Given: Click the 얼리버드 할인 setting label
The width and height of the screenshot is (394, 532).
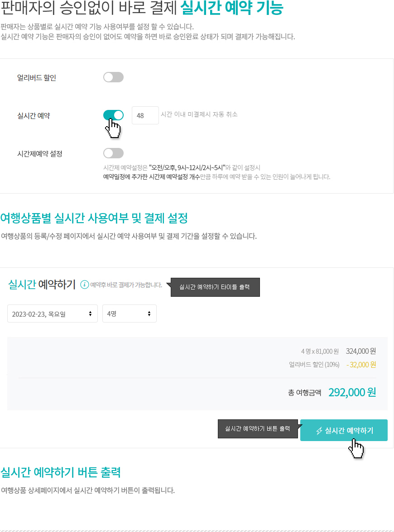Looking at the screenshot, I should pyautogui.click(x=37, y=78).
